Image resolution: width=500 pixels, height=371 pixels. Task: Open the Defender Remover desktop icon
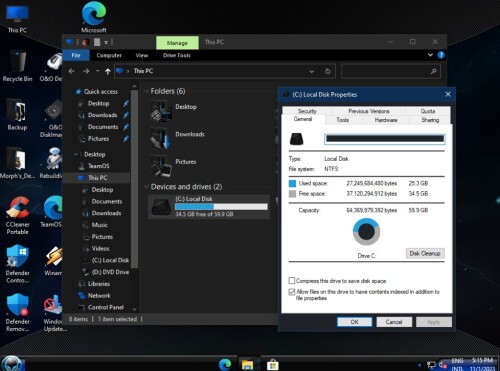[17, 313]
